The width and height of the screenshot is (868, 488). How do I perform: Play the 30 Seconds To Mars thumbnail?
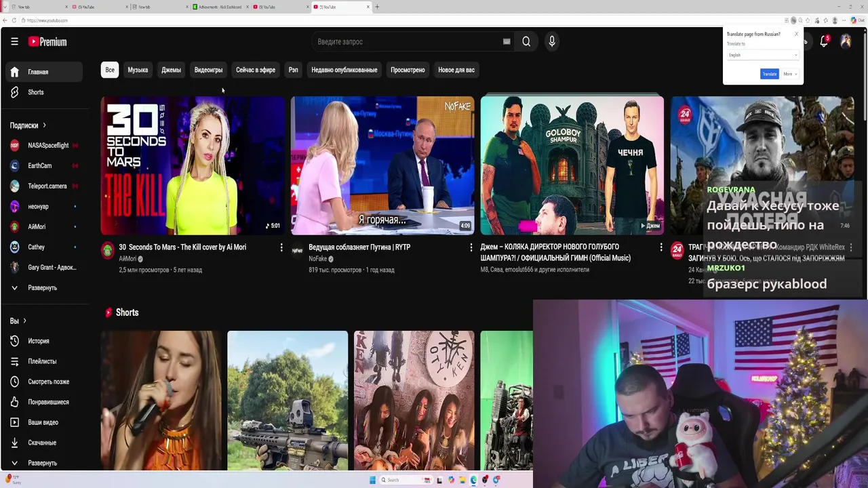(193, 165)
